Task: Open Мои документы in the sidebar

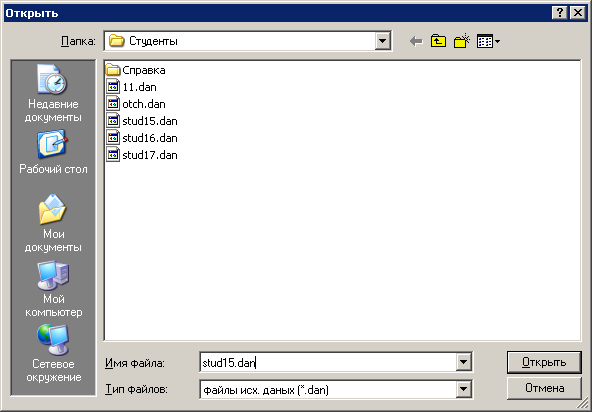Action: [53, 223]
